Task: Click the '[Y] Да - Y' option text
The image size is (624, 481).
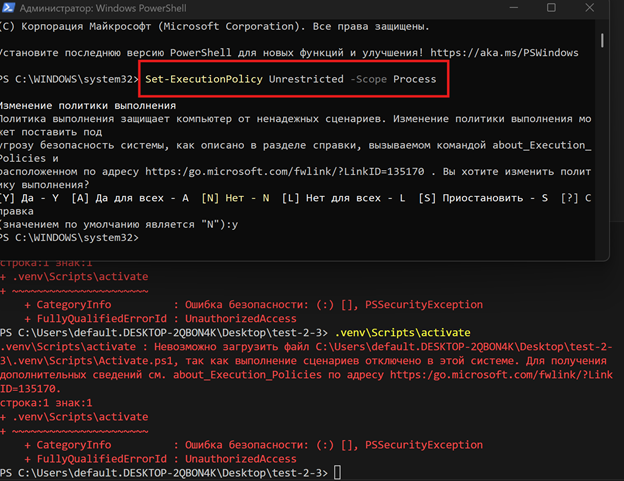Action: 30,198
